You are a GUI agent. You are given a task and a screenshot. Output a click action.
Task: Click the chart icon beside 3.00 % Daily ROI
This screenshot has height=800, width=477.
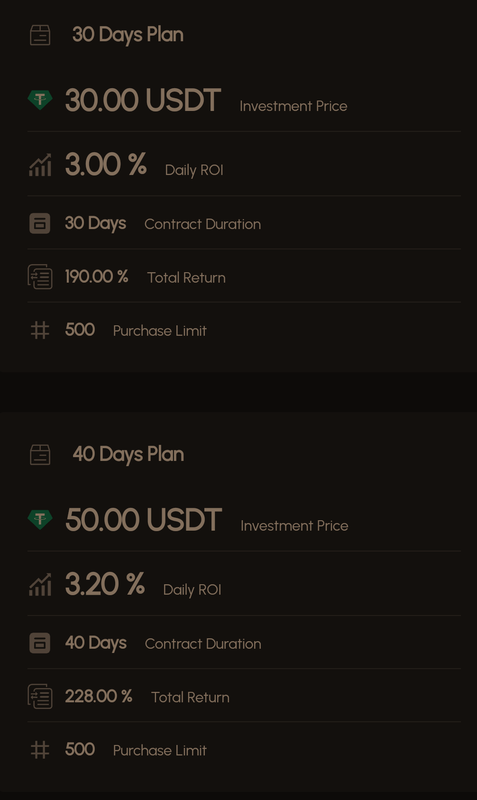[40, 165]
